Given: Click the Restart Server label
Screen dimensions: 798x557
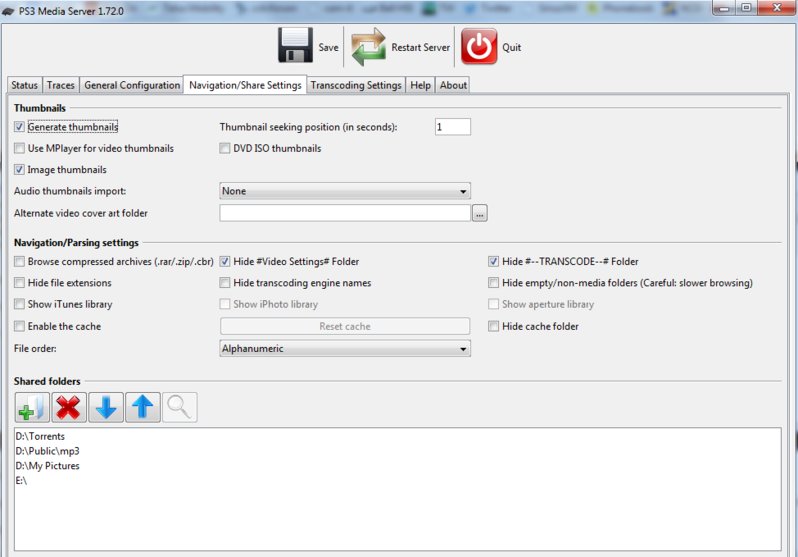Looking at the screenshot, I should (x=420, y=47).
